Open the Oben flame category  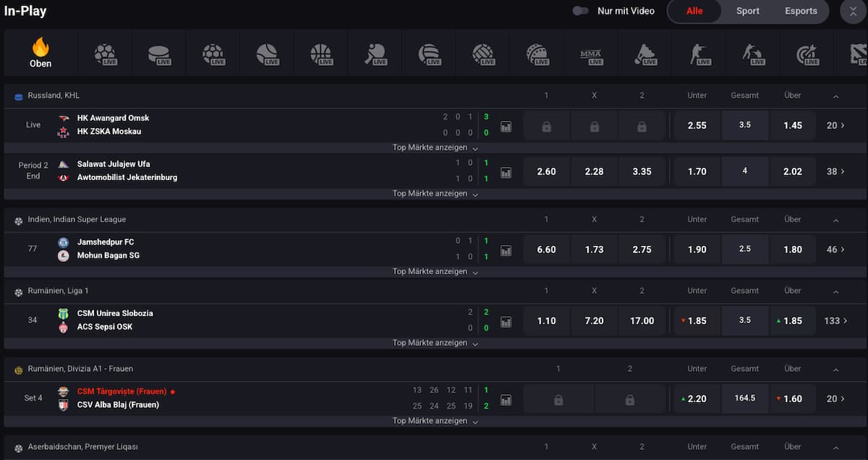(x=41, y=53)
